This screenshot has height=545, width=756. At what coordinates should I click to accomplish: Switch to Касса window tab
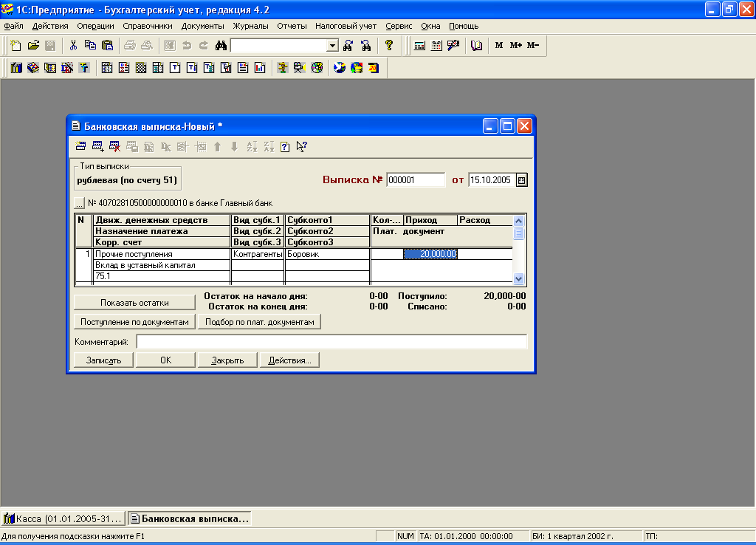[63, 519]
